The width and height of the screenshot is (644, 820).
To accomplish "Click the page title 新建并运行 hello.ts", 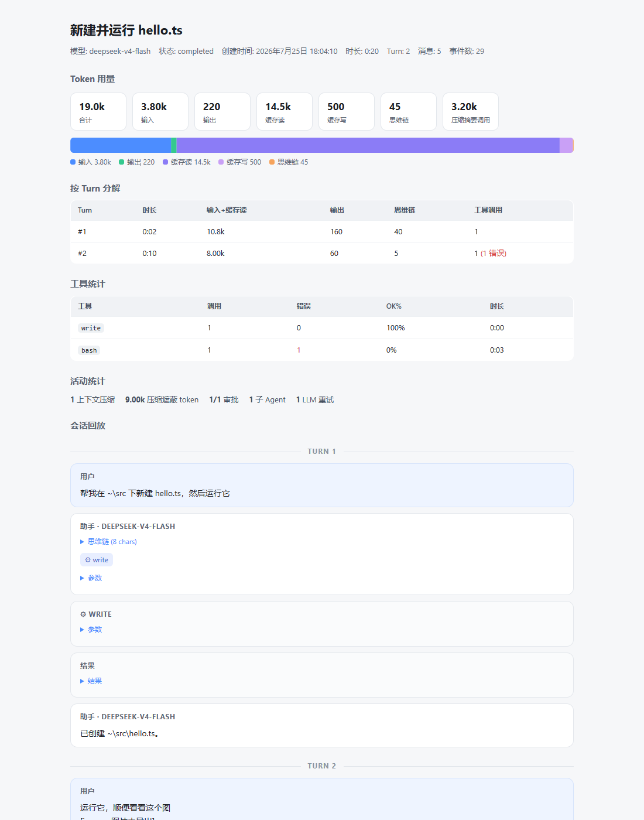I will click(126, 30).
